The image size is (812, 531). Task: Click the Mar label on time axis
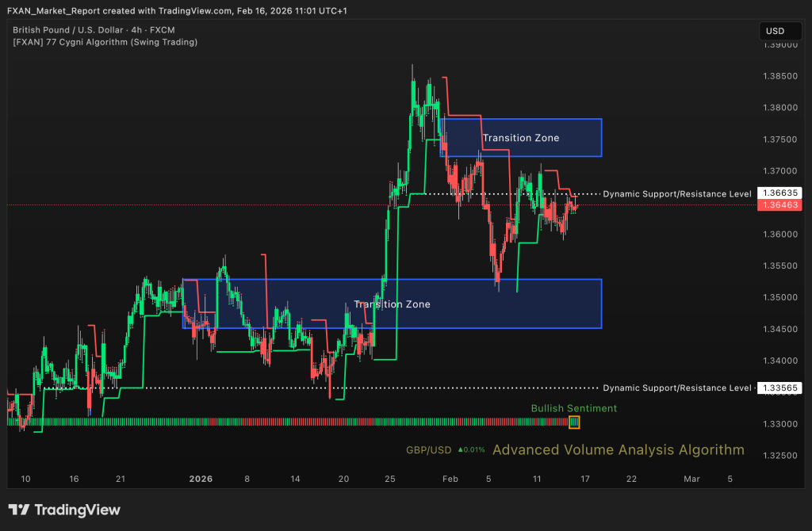(x=692, y=479)
